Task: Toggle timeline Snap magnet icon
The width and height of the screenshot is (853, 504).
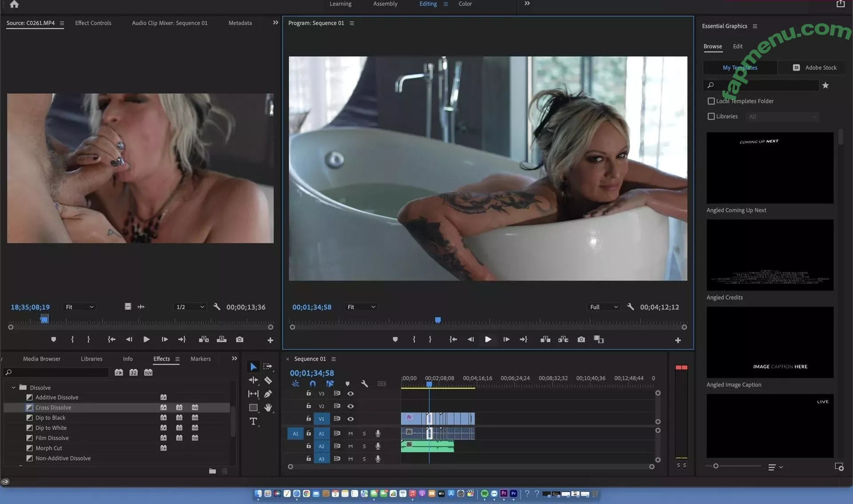Action: (x=313, y=384)
